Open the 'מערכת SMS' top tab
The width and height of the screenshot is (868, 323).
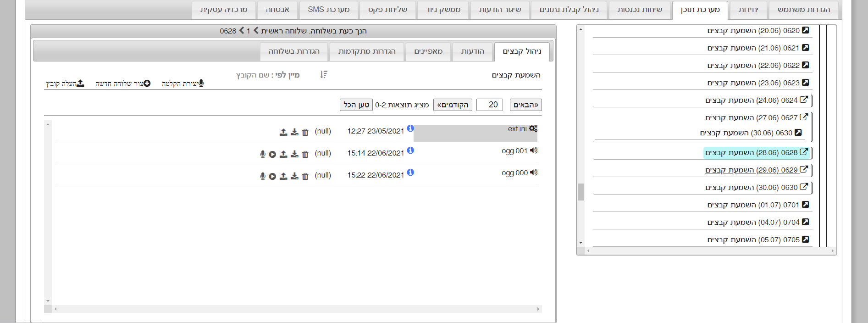tap(328, 10)
